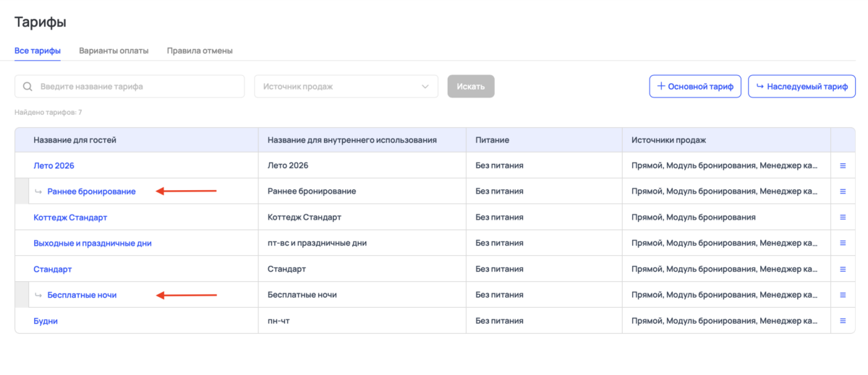This screenshot has height=375, width=868.
Task: Open the Бесплатные ночи inherited tariff
Action: [82, 295]
